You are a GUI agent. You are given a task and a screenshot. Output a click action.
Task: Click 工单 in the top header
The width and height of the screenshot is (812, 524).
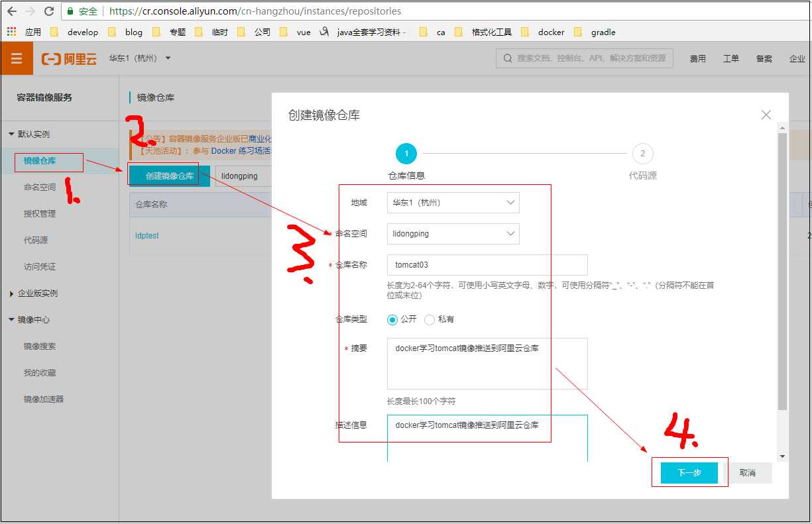[x=731, y=59]
